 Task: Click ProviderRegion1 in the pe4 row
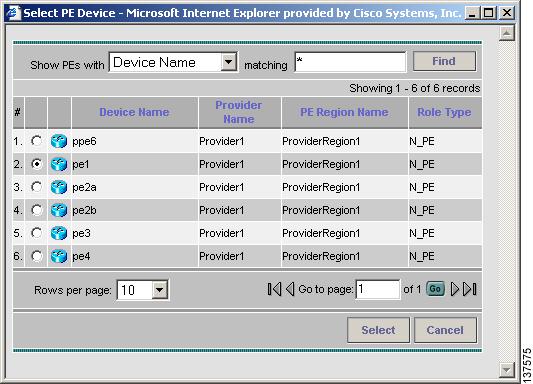coord(321,257)
